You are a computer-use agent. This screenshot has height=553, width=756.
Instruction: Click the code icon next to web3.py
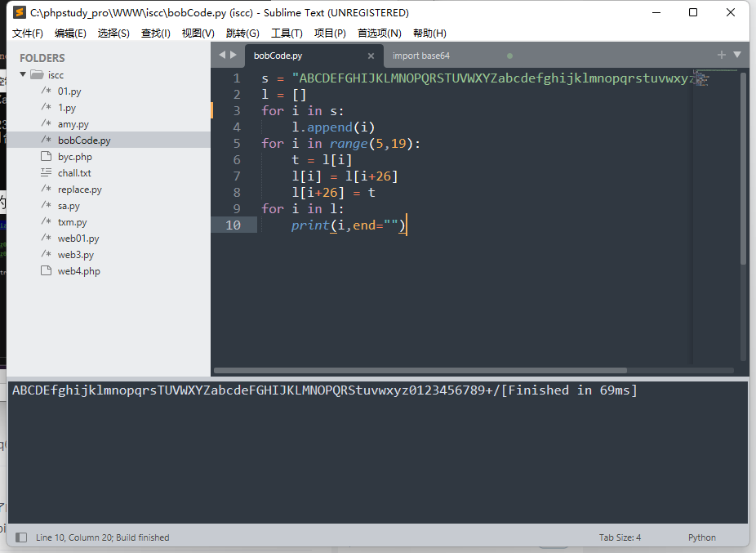[x=47, y=254]
